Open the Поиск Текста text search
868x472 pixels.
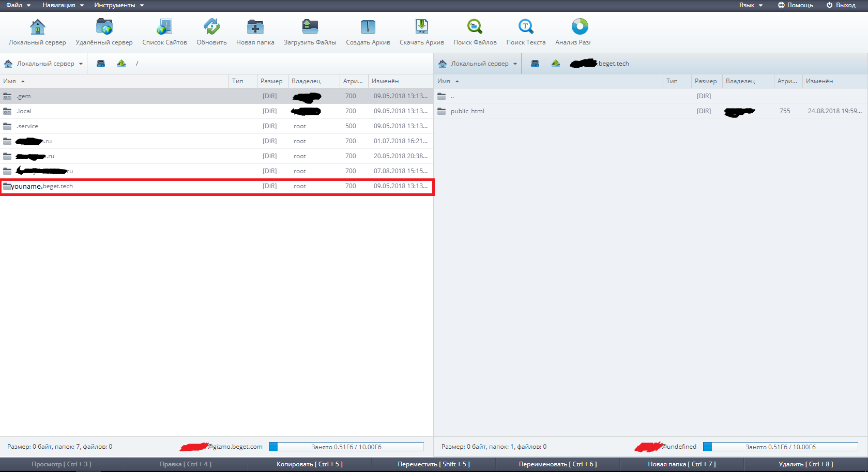(x=526, y=27)
